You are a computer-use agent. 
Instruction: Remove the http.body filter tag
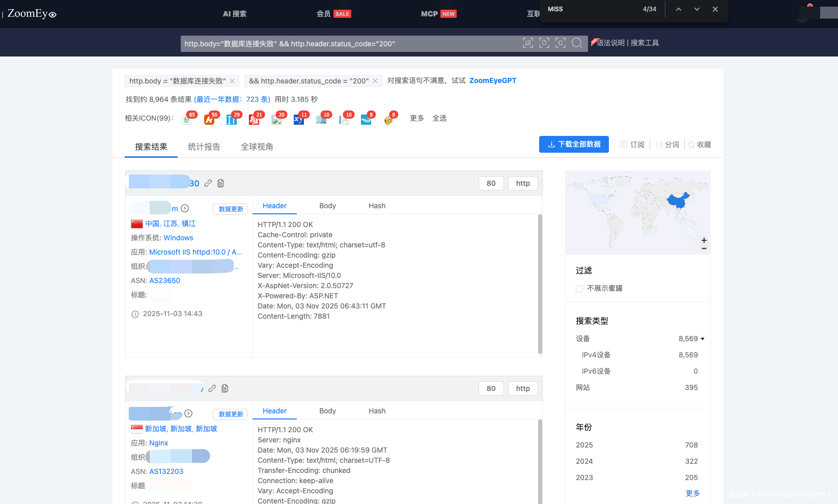pyautogui.click(x=232, y=81)
